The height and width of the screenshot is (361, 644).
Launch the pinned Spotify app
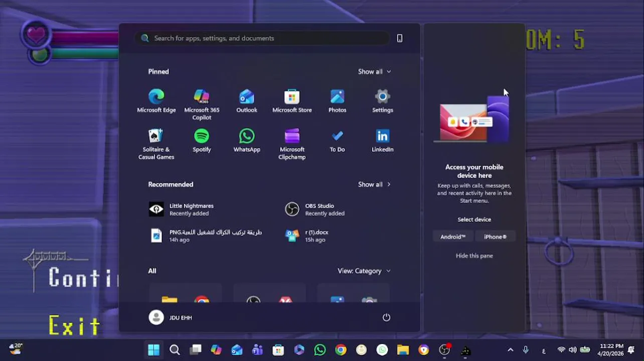[202, 141]
